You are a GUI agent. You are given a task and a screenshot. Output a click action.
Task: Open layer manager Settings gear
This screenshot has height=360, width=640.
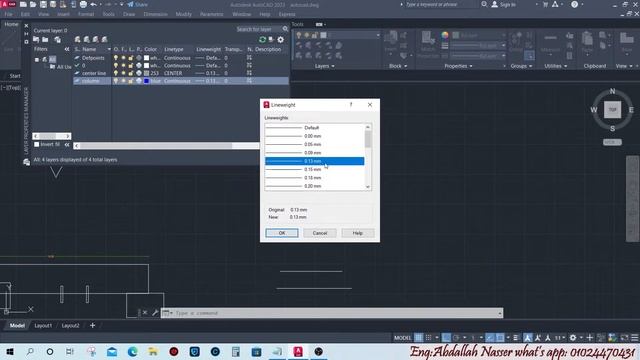point(280,40)
